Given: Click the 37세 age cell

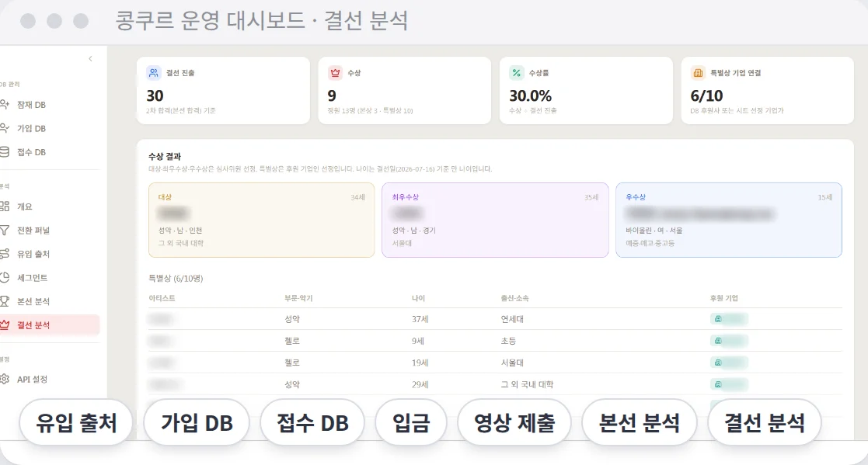Looking at the screenshot, I should (420, 319).
